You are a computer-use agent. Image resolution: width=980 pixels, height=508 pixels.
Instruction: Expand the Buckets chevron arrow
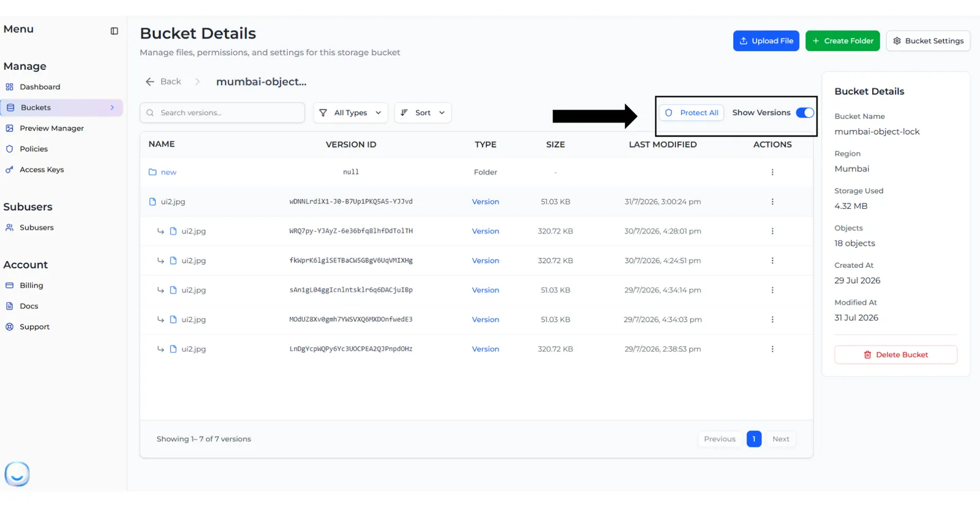(112, 107)
